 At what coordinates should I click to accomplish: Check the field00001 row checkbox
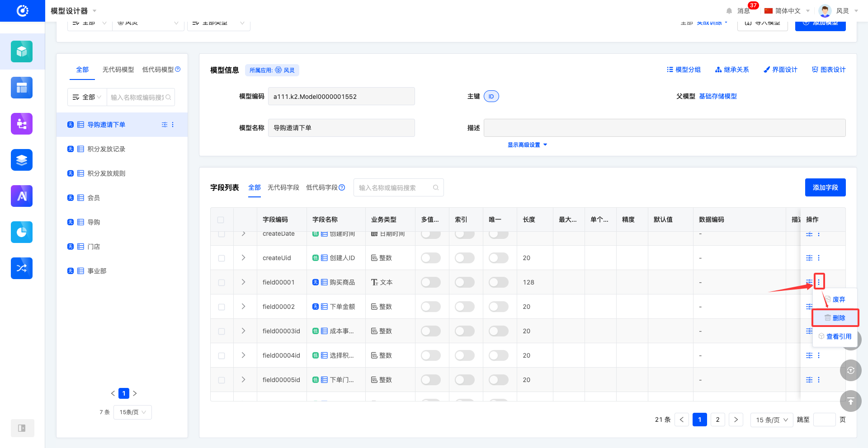tap(222, 283)
